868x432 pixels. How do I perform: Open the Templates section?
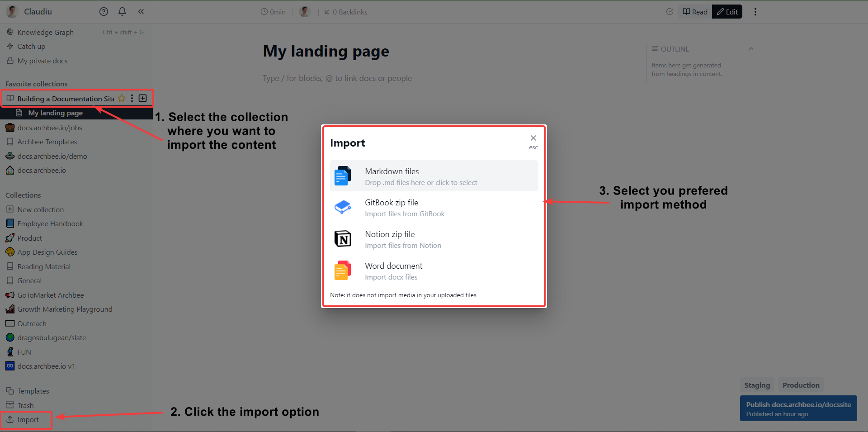tap(33, 391)
